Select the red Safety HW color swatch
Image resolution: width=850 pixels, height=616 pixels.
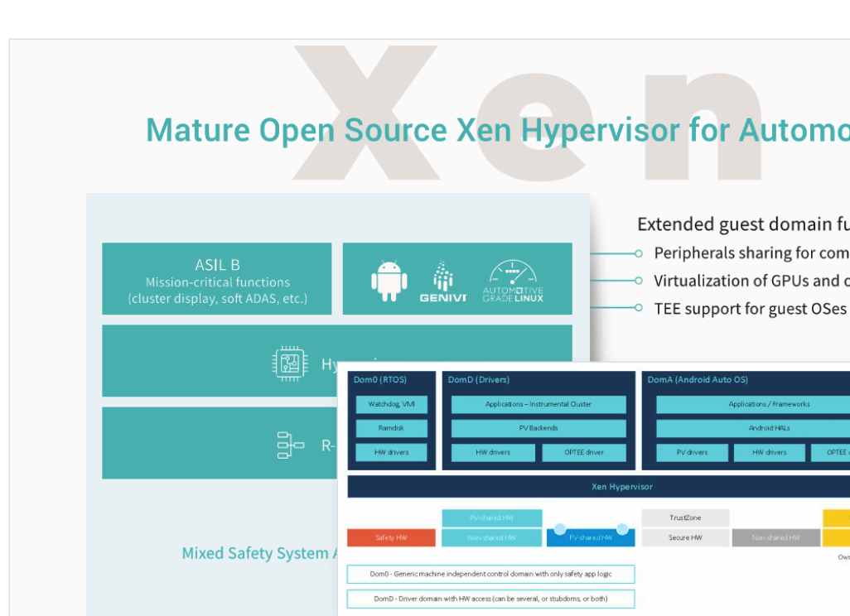pyautogui.click(x=390, y=536)
